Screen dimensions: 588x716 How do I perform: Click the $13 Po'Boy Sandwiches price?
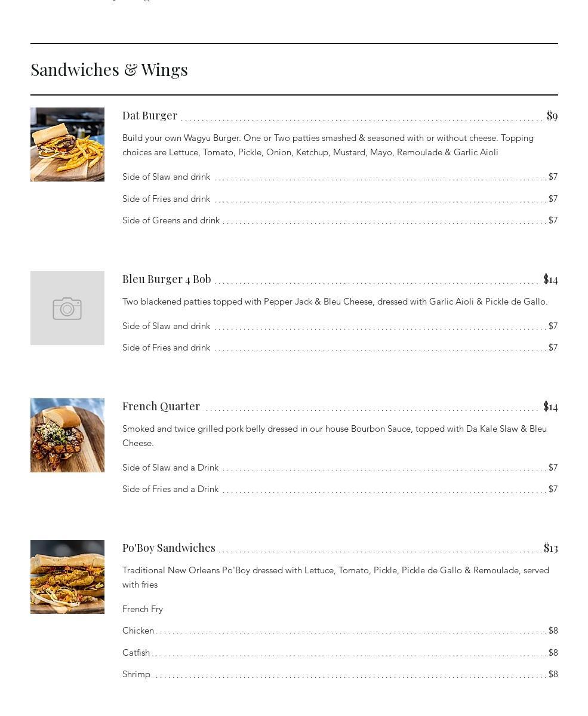pos(550,548)
